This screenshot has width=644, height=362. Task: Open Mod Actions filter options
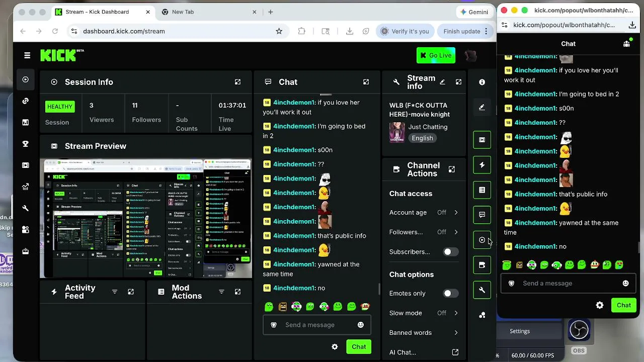(221, 292)
